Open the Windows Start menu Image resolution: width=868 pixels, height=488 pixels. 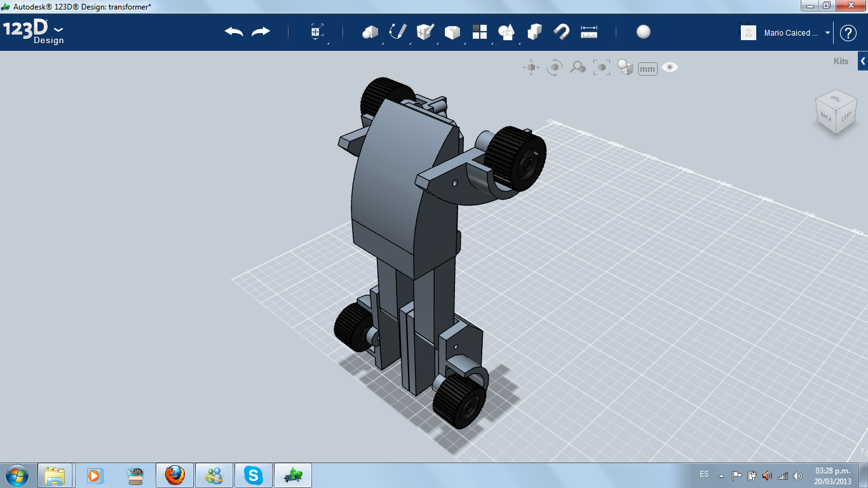coord(17,475)
